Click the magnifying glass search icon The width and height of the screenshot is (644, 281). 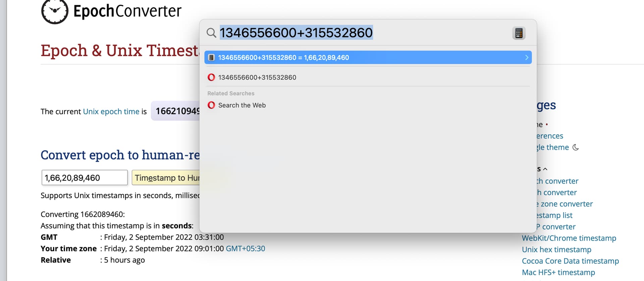(x=211, y=33)
